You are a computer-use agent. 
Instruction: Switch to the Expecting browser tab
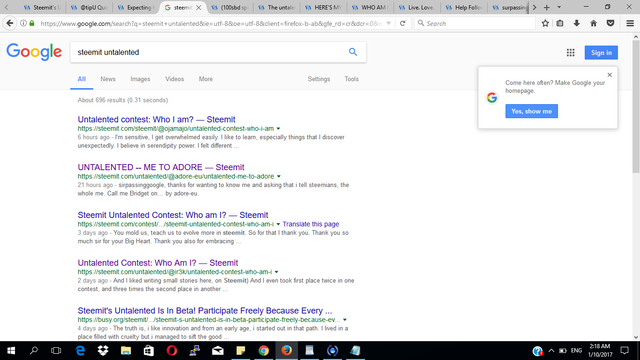[x=136, y=7]
